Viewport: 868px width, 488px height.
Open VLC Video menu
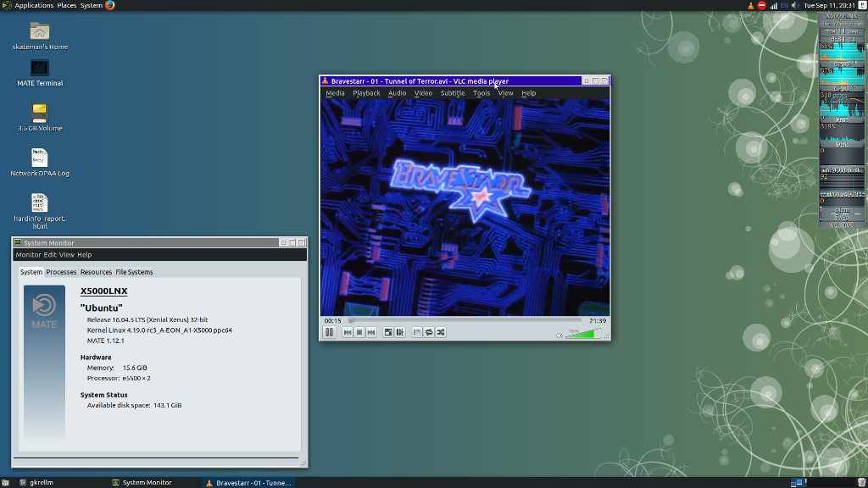point(424,93)
